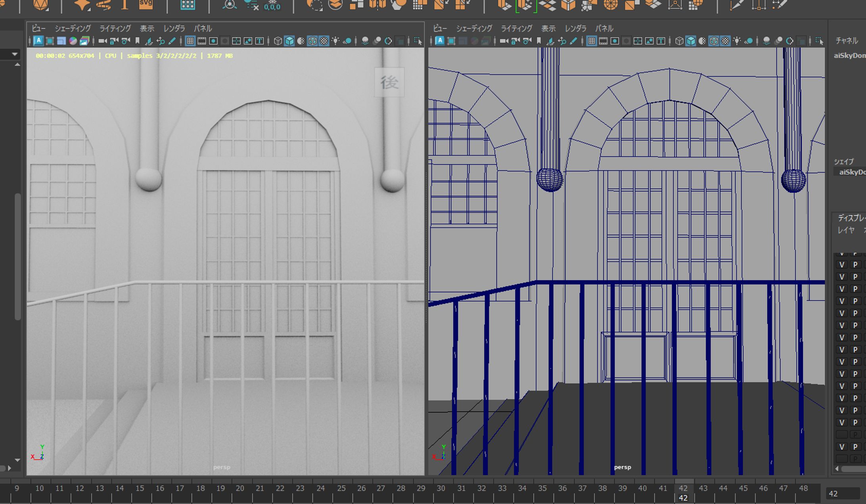Viewport: 866px width, 504px height.
Task: Expand the right-pointing arrow at bottom left
Action: pyautogui.click(x=10, y=468)
